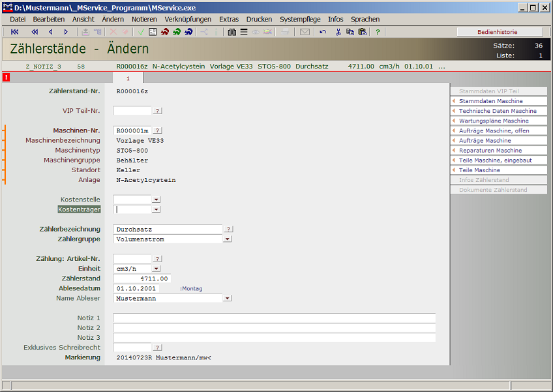Image resolution: width=553 pixels, height=392 pixels.
Task: Open the Name Ableser dropdown
Action: click(x=227, y=299)
